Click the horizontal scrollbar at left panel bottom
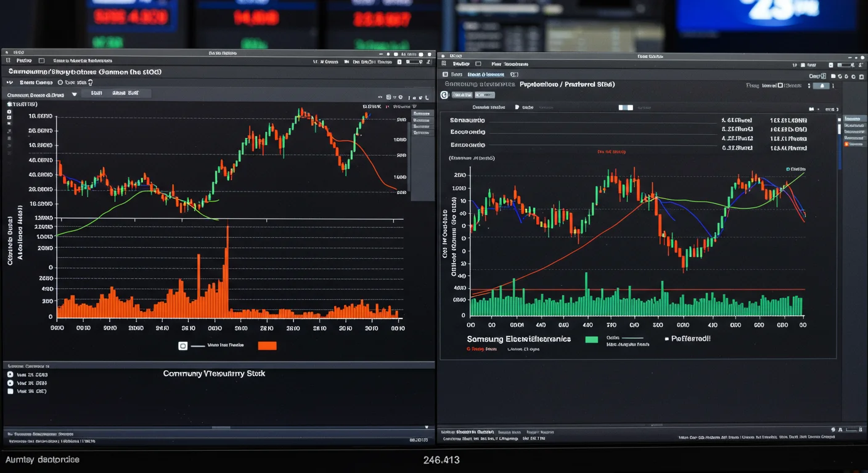 click(221, 427)
